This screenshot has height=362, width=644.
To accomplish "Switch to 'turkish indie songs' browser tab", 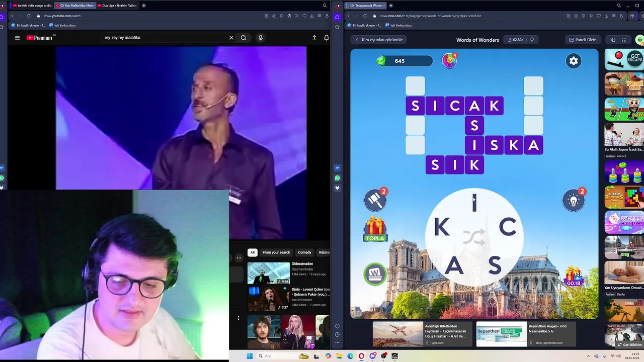I will point(32,6).
